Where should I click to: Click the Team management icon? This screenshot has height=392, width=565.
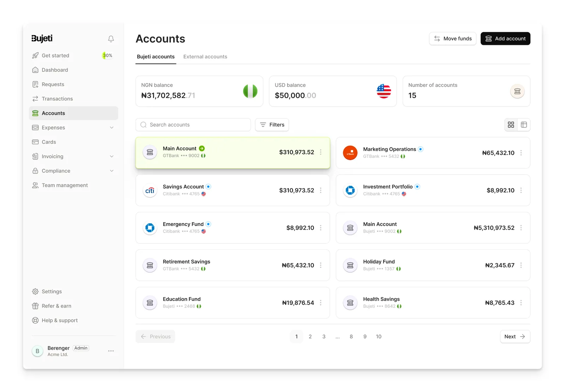[35, 185]
